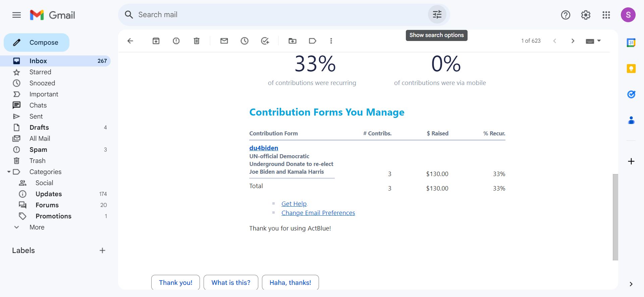
Task: Go to the Sent folder
Action: (x=36, y=116)
